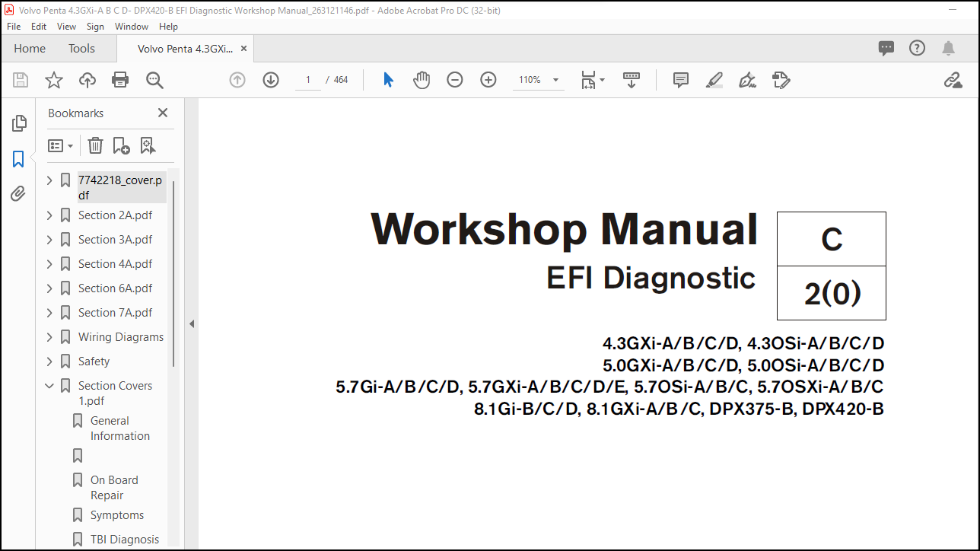
Task: Open the View menu
Action: 67,26
